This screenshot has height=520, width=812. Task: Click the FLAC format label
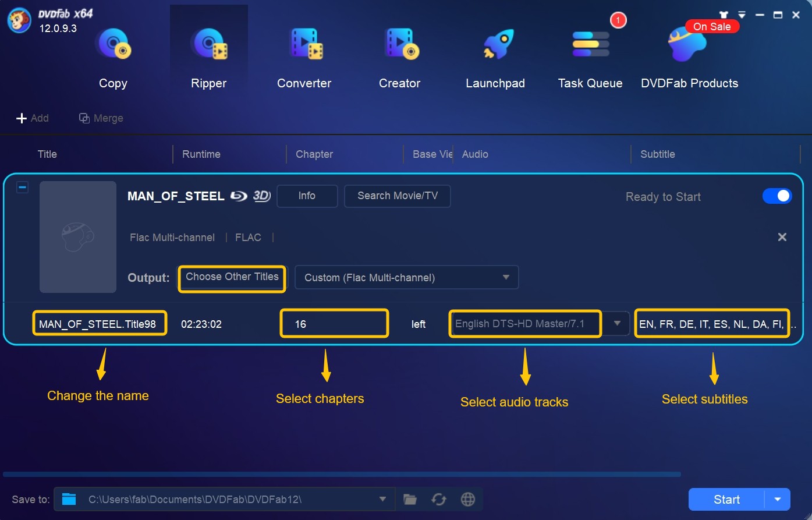click(248, 238)
